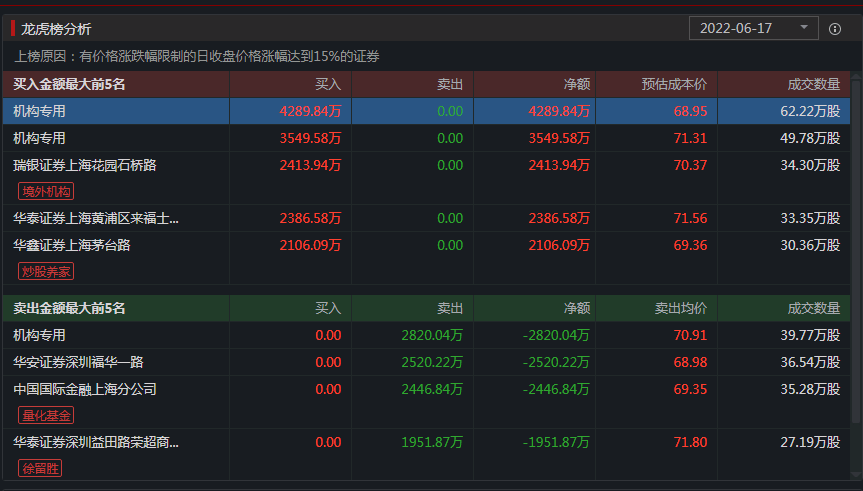Click the info icon beside the date
The image size is (863, 491).
pyautogui.click(x=835, y=29)
